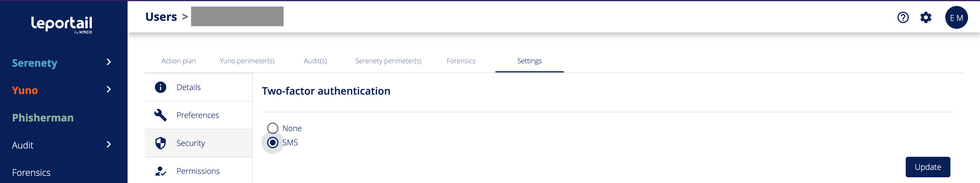Select the None radio button
This screenshot has height=183, width=980.
point(273,128)
